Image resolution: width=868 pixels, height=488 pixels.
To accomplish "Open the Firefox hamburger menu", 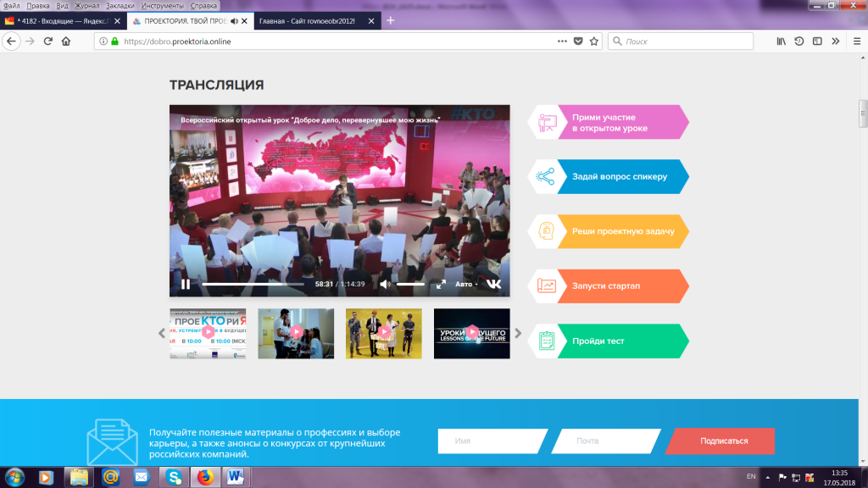I will (857, 42).
